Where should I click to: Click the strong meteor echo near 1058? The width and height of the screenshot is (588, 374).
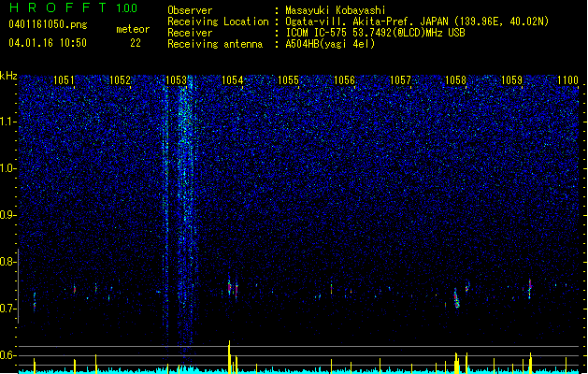456,298
